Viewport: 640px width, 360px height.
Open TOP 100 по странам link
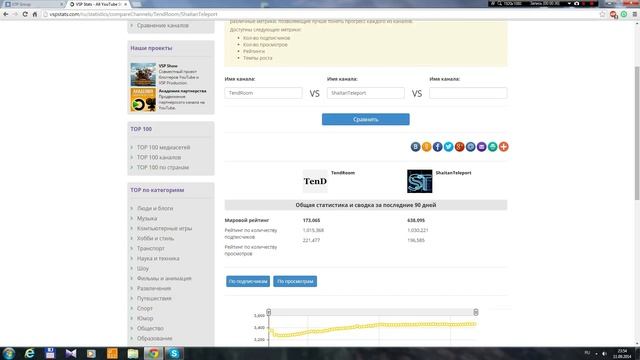click(x=162, y=167)
